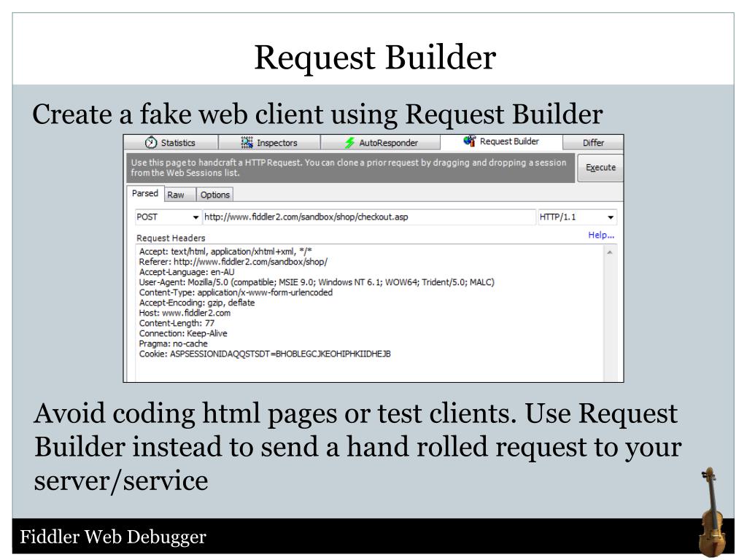Open the Help... link

coord(601,235)
